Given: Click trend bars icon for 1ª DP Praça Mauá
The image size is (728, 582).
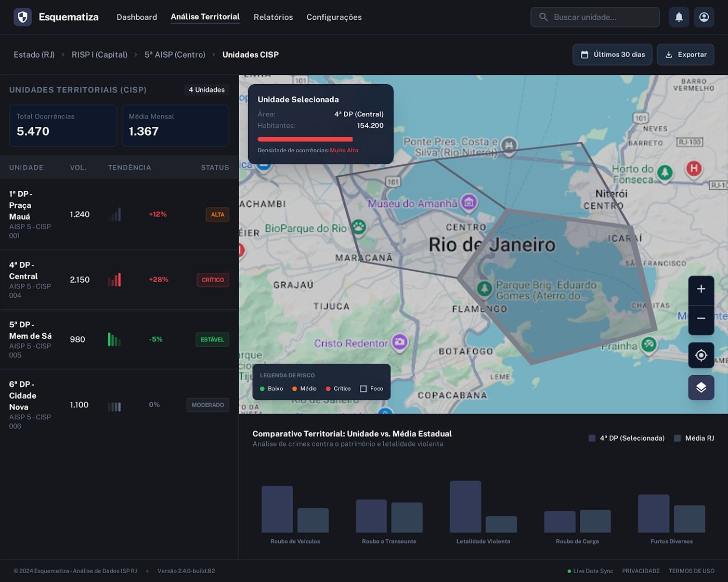Looking at the screenshot, I should pos(114,214).
